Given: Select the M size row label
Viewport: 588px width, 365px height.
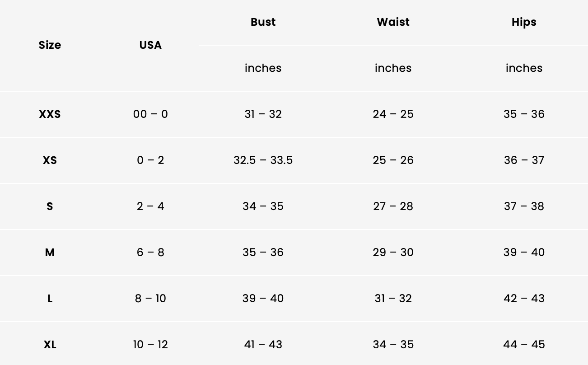Looking at the screenshot, I should [50, 253].
